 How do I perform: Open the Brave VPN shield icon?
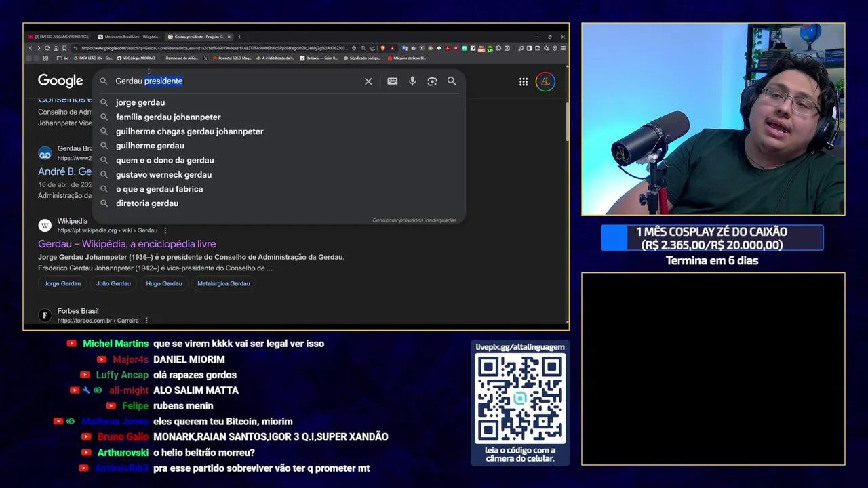click(555, 48)
